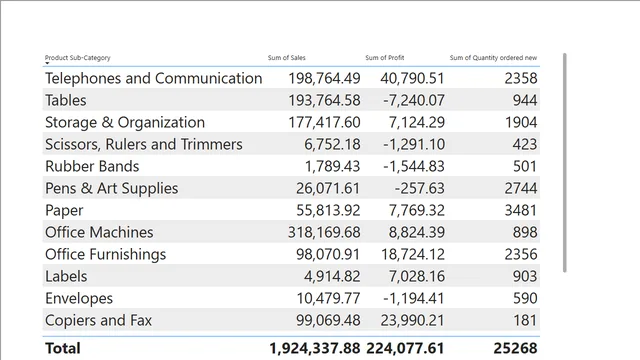Screen dimensions: 640x360
Task: Select the Rubber Bands row label
Action: click(92, 167)
